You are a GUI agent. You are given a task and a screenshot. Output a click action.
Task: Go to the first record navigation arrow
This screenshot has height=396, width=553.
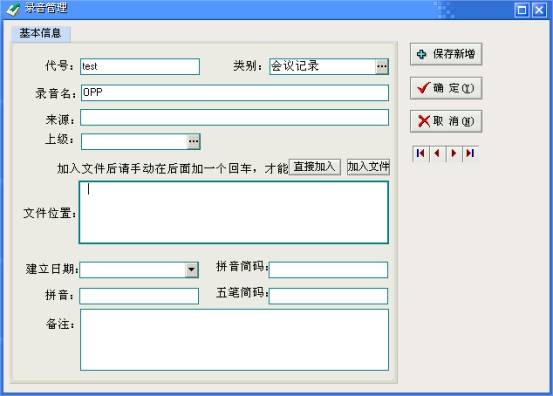pos(421,153)
